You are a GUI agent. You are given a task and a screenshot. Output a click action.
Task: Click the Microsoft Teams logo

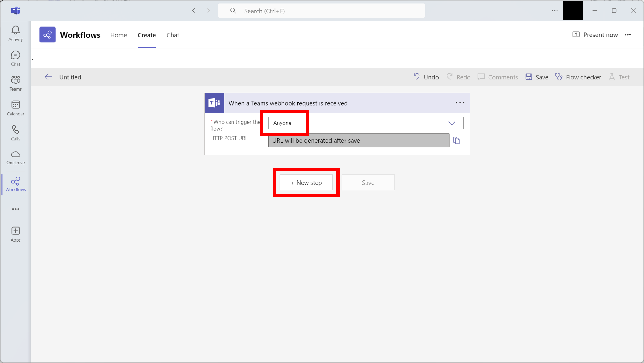[16, 11]
